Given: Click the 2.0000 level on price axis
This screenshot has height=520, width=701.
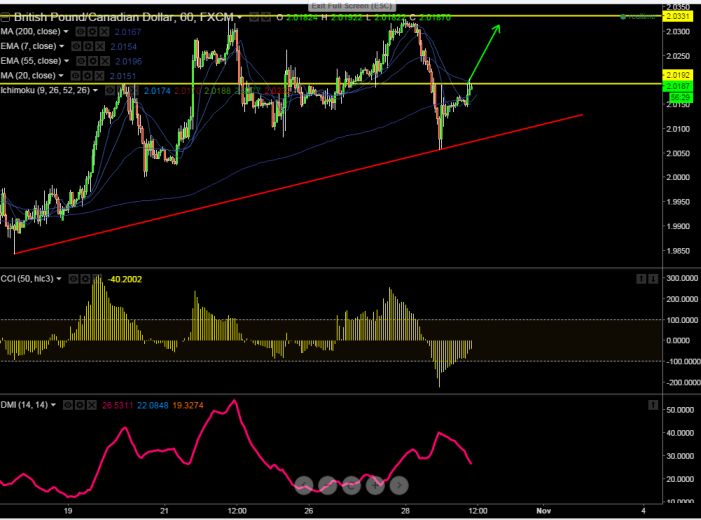Looking at the screenshot, I should pos(678,178).
